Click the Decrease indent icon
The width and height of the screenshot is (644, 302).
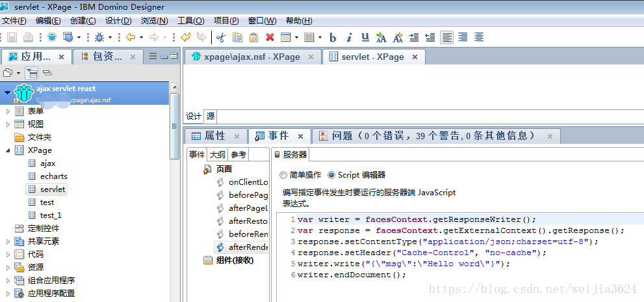pos(430,38)
